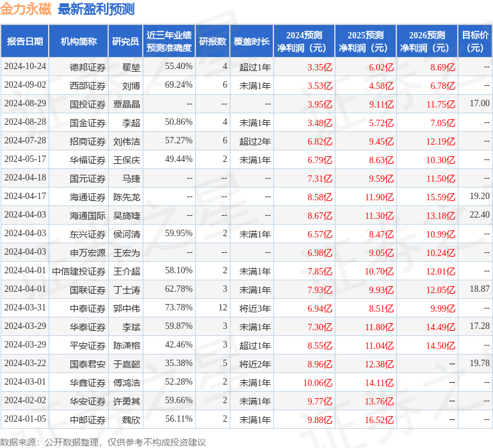
Task: Click target price 17.00
Action: pyautogui.click(x=480, y=104)
